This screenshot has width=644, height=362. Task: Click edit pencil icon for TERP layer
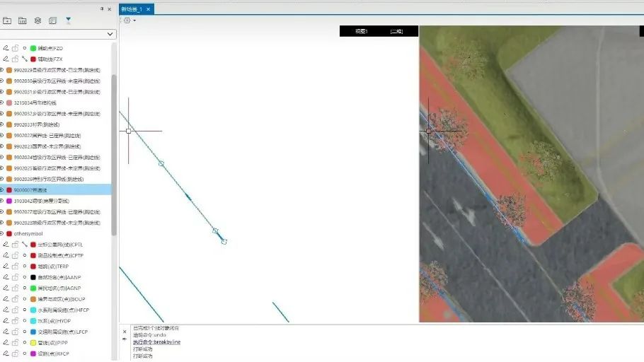(6, 267)
